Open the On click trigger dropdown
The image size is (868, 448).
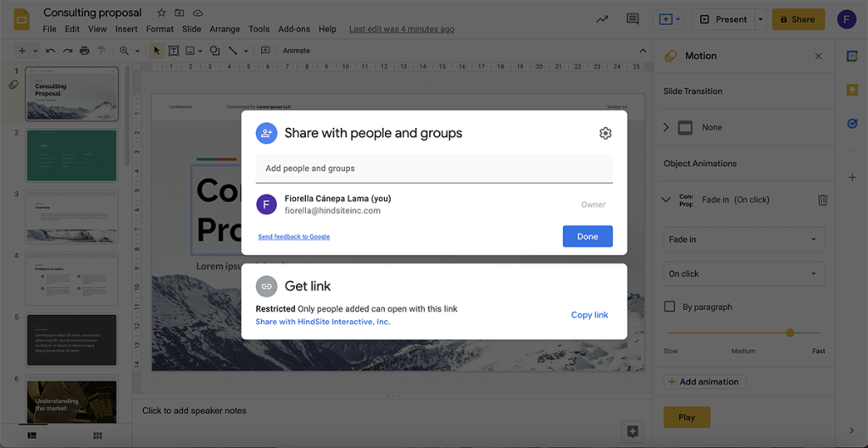[743, 274]
